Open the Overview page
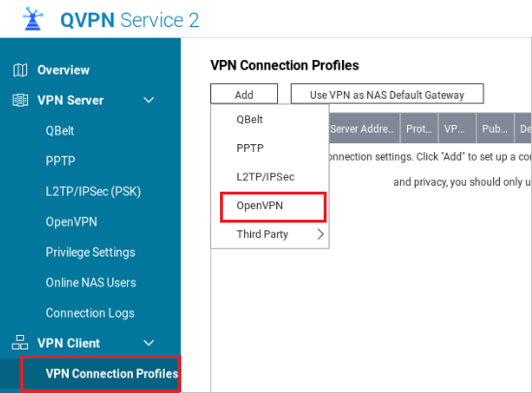This screenshot has width=532, height=393. 63,70
